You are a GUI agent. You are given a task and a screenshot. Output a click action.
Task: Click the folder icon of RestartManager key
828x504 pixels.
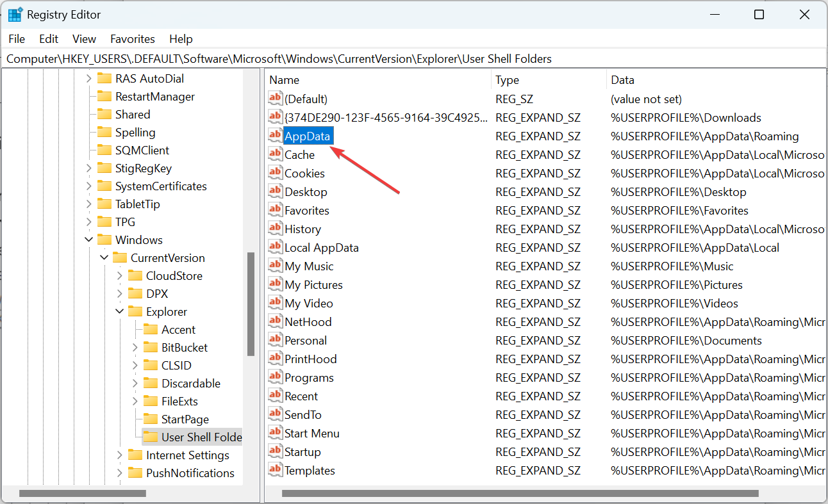(x=104, y=97)
